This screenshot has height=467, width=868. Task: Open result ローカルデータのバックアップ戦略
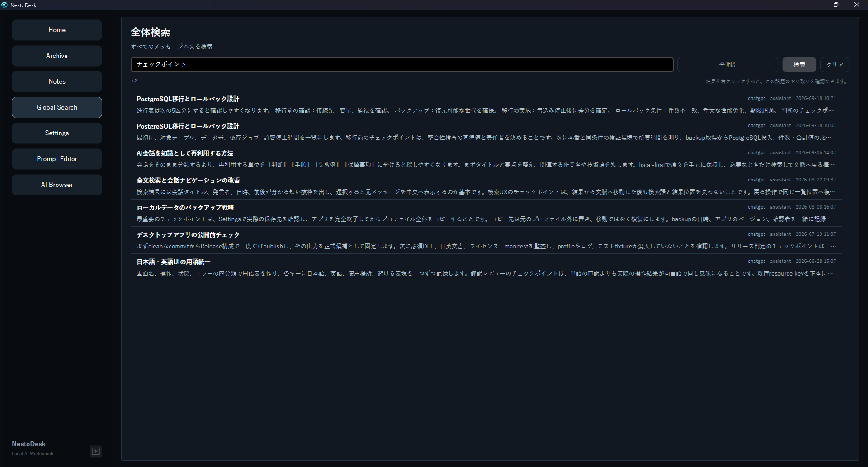pyautogui.click(x=486, y=213)
